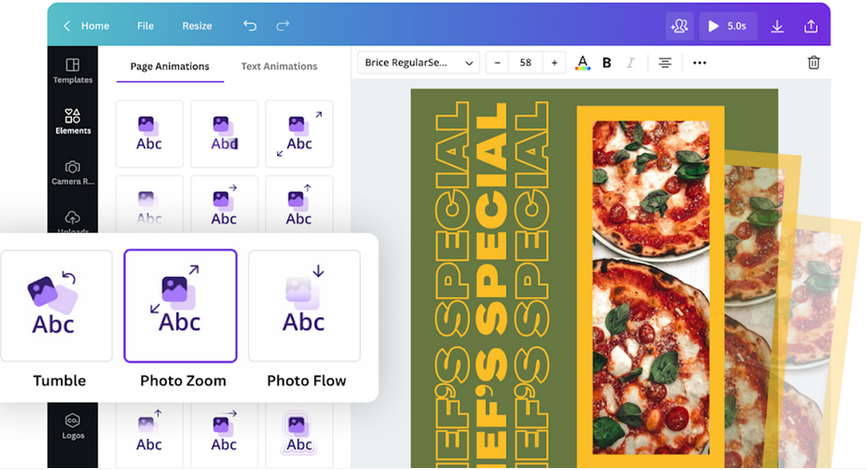Redo the last undone action
Viewport: 867px width, 470px height.
tap(283, 25)
